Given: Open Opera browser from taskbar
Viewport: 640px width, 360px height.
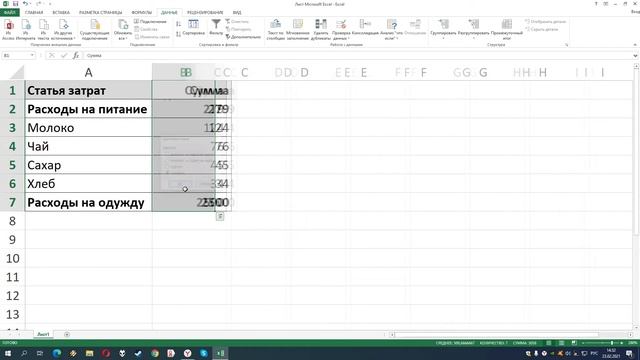Looking at the screenshot, I should (x=106, y=353).
